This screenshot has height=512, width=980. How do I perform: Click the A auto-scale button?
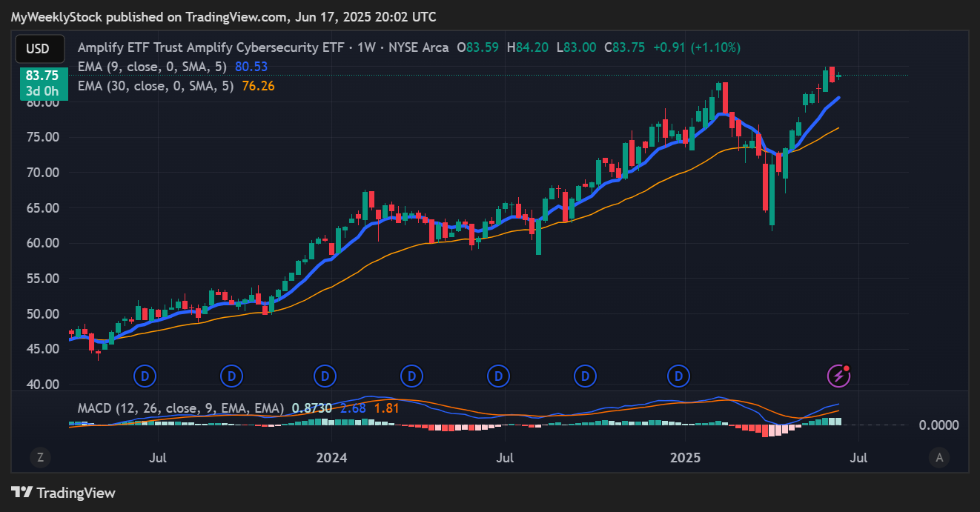(x=939, y=458)
